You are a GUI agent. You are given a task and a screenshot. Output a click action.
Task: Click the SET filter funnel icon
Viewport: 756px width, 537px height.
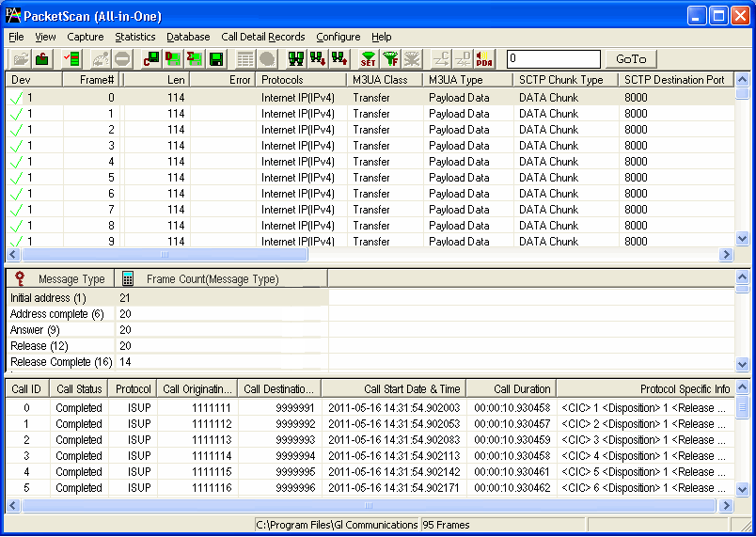point(369,59)
